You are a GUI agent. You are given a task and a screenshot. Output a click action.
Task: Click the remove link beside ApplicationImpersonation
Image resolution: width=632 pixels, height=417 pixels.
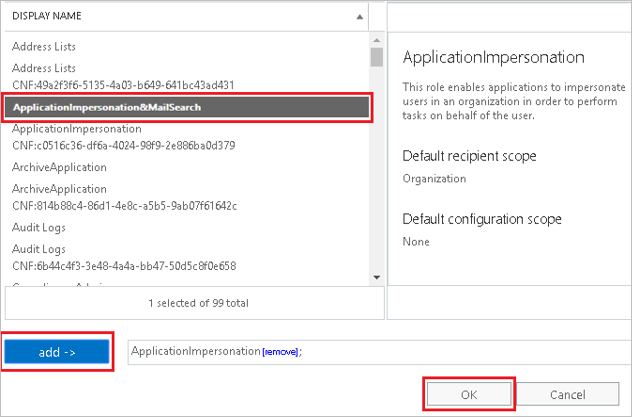[x=279, y=352]
